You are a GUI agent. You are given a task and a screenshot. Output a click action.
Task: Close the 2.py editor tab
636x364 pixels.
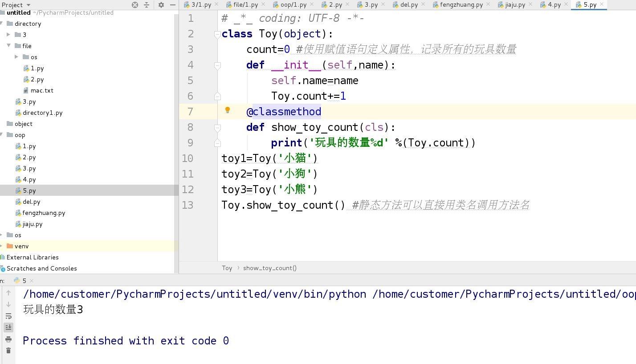point(347,4)
